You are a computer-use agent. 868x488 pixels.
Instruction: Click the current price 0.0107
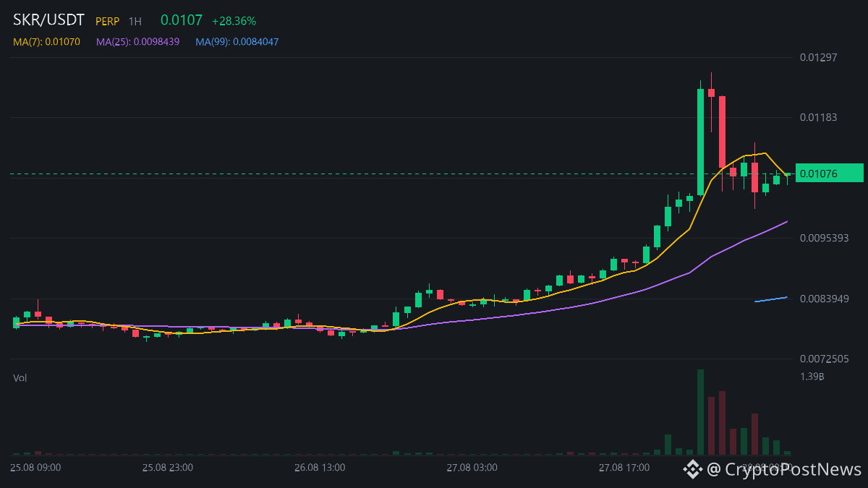click(x=182, y=21)
